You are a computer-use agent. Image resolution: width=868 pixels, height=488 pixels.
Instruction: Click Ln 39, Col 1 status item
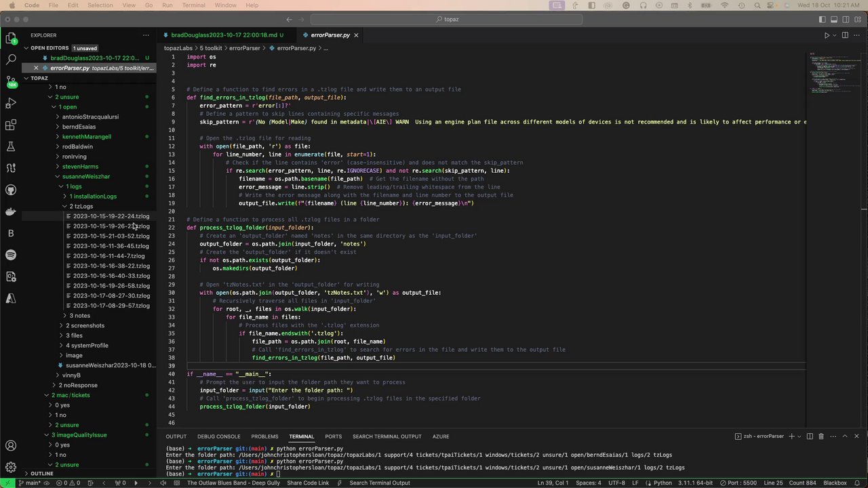pos(553,483)
